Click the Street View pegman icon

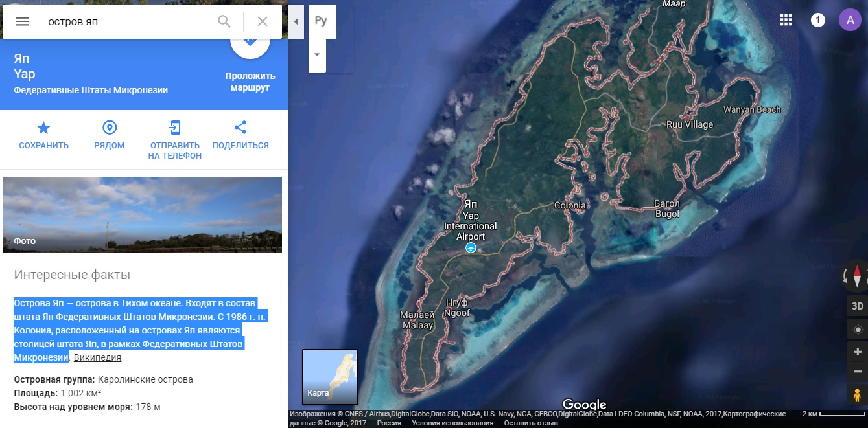point(857,394)
